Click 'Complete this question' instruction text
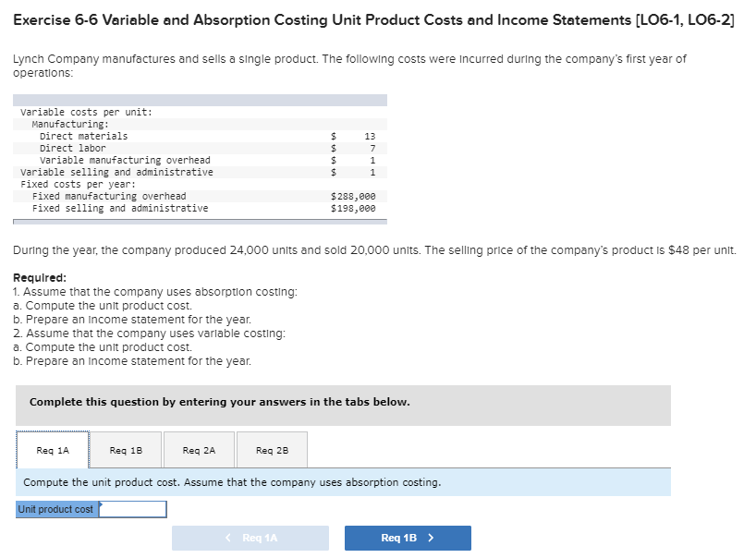This screenshot has width=756, height=558. [219, 402]
